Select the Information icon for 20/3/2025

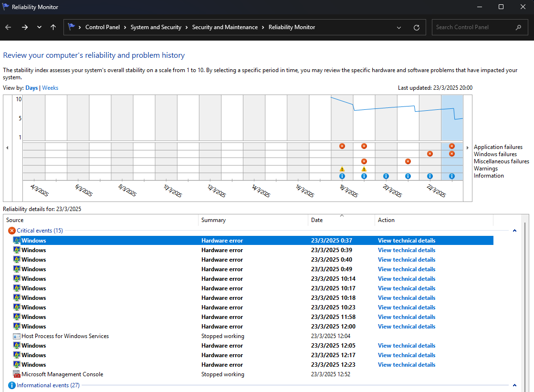coord(386,176)
